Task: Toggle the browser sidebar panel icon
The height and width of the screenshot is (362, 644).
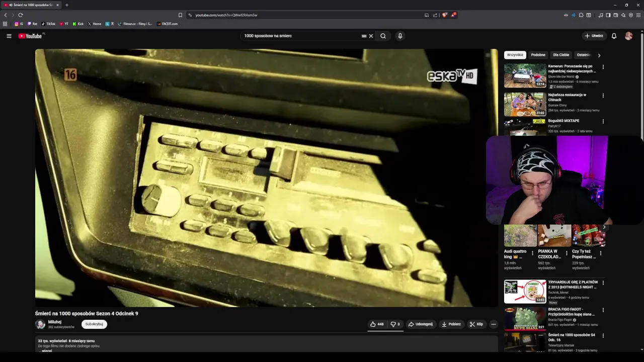Action: (608, 15)
